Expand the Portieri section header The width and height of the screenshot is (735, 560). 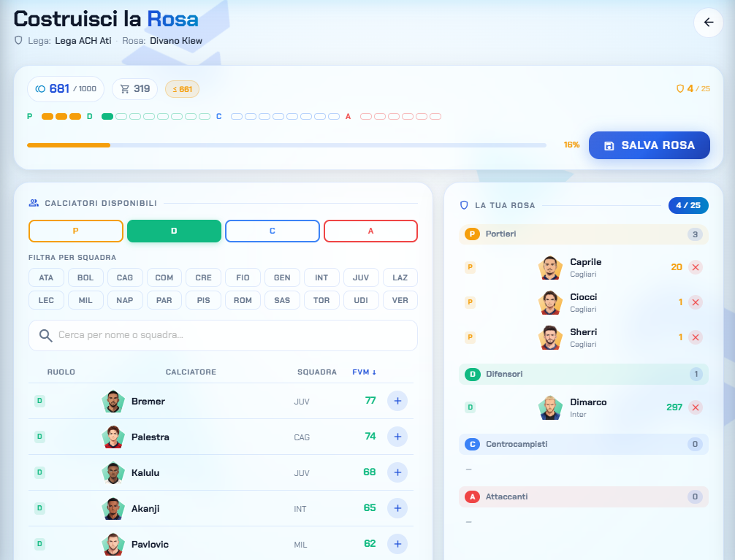583,234
